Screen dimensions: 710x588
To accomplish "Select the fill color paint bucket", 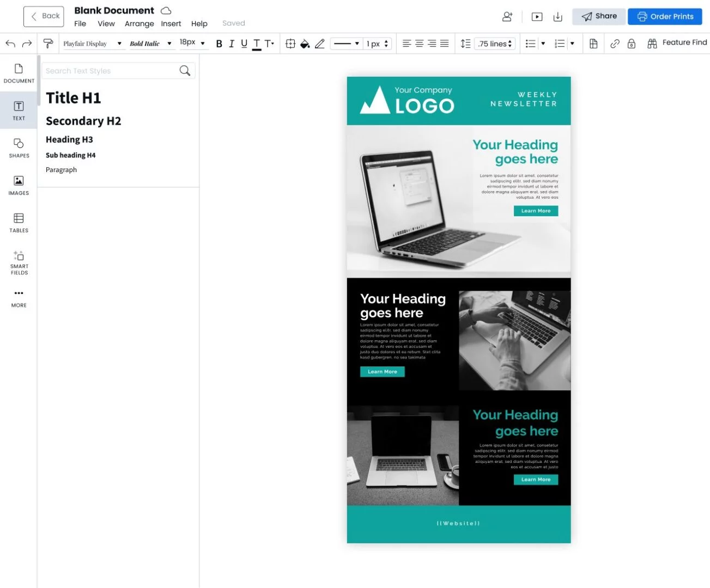I will (305, 44).
